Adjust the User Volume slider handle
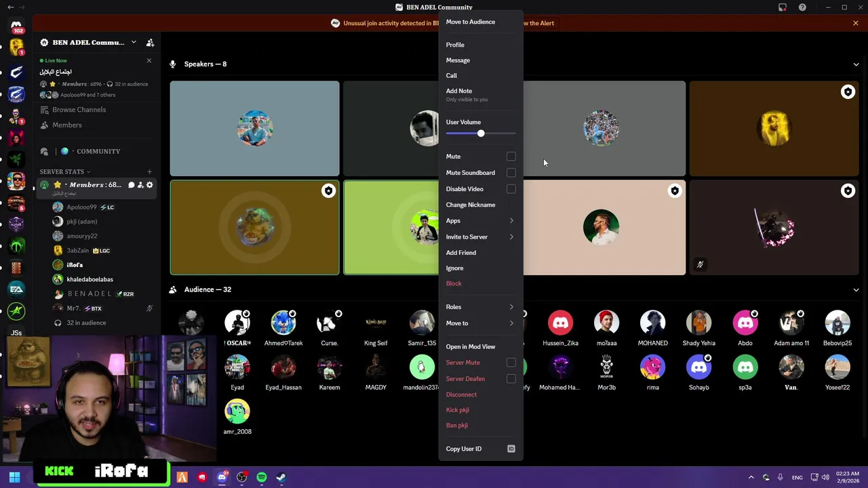Image resolution: width=868 pixels, height=488 pixels. pyautogui.click(x=481, y=134)
